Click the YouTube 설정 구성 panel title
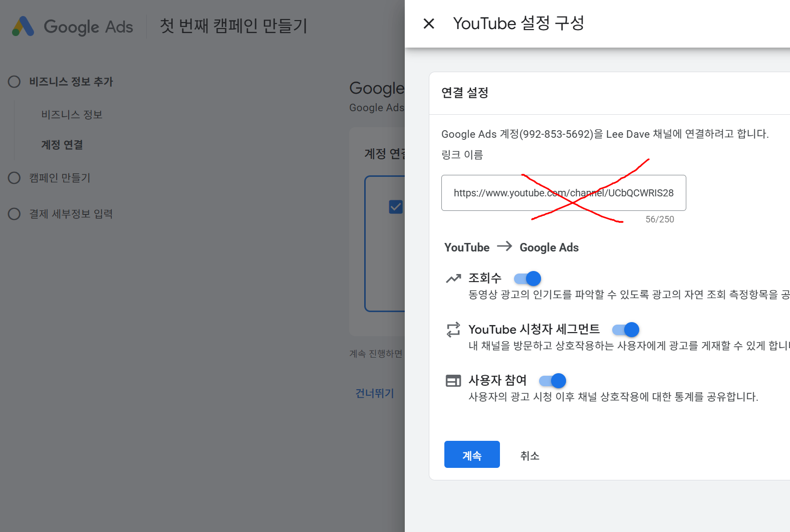 (518, 23)
